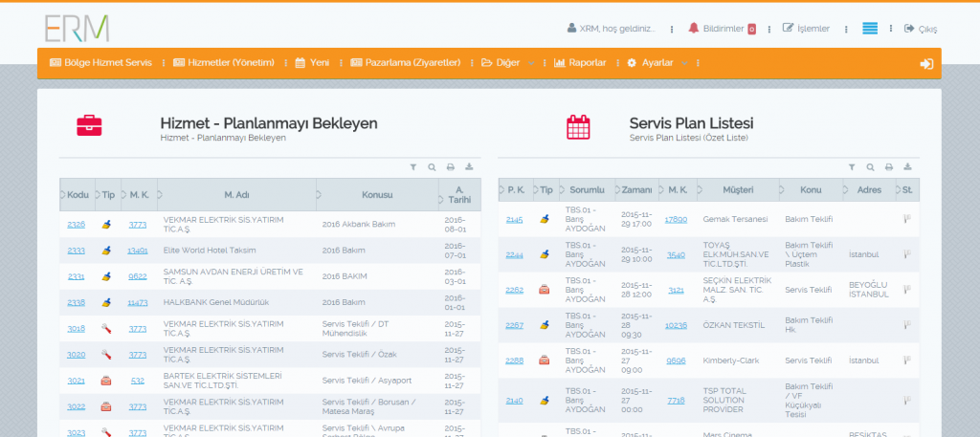Open customer code 11473 link
Screen dimensions: 980x437
tap(138, 303)
